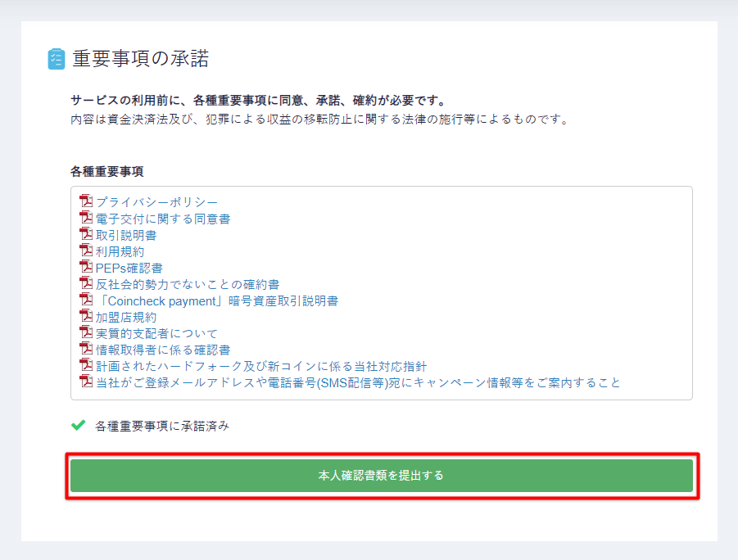The image size is (738, 560).
Task: Click PDF icon beside ハードフォーク対応指針
Action: 86,365
